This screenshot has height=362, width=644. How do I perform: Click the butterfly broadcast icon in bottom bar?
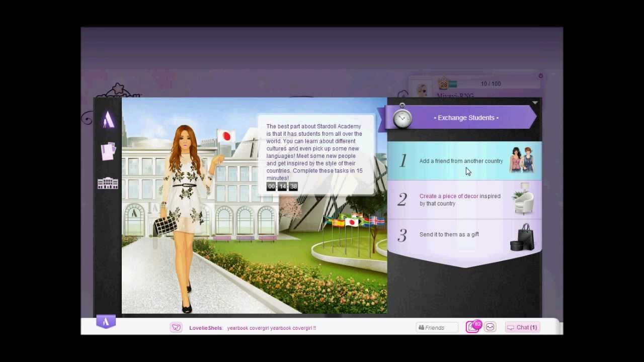(x=176, y=328)
